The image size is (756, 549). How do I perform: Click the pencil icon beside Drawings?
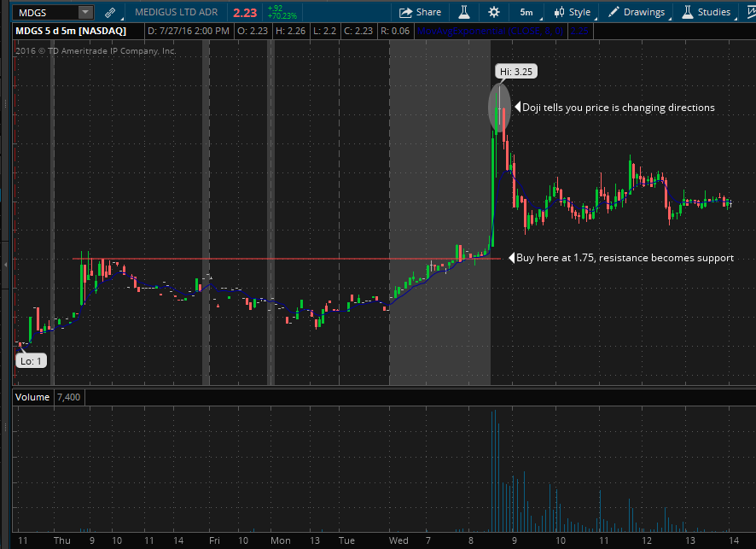tap(613, 12)
